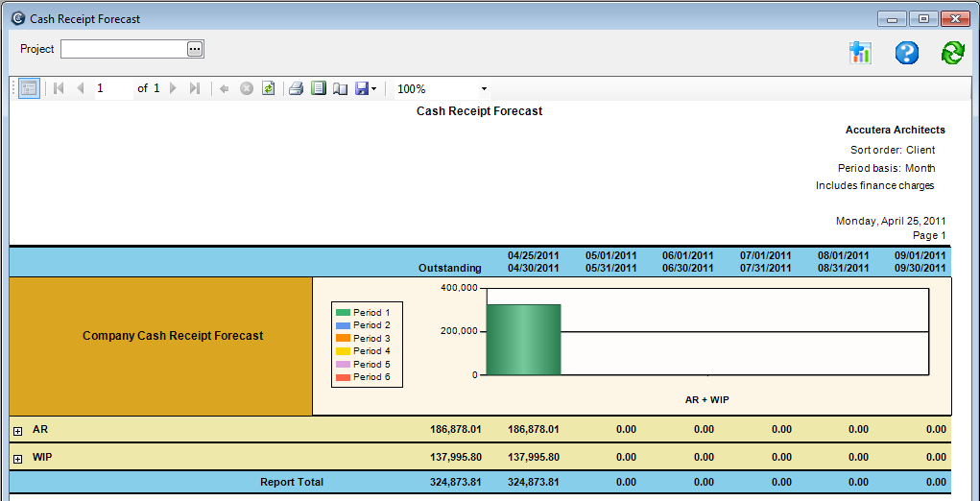Image resolution: width=980 pixels, height=501 pixels.
Task: Expand the AR row
Action: tap(17, 431)
